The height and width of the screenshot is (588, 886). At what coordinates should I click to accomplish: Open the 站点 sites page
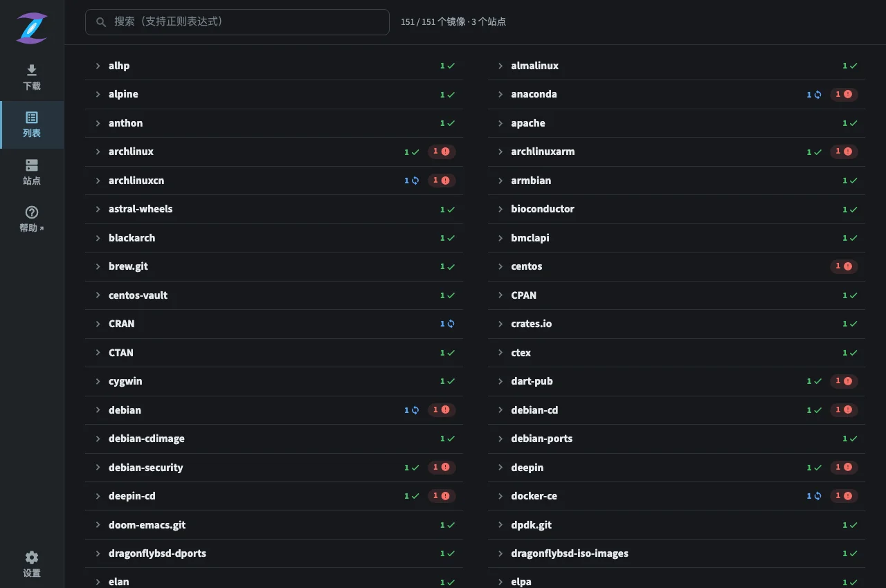32,172
